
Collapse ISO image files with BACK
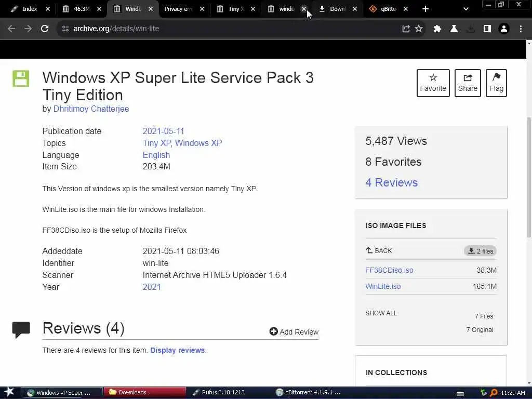tap(379, 251)
